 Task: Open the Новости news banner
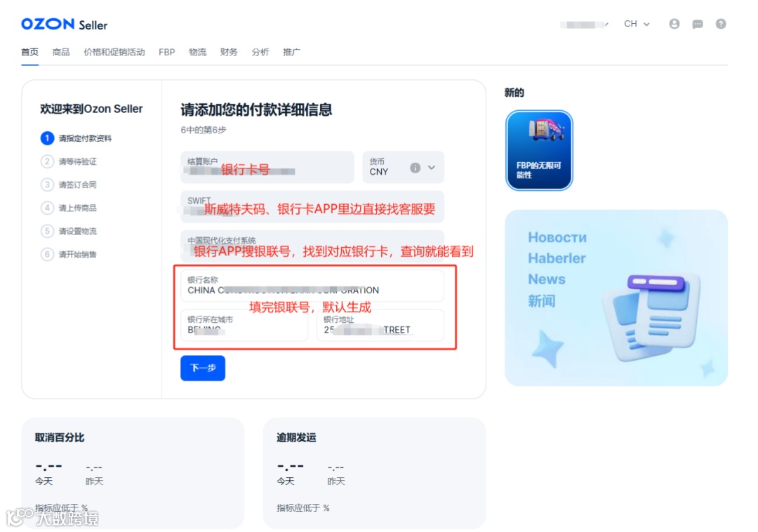coord(616,298)
